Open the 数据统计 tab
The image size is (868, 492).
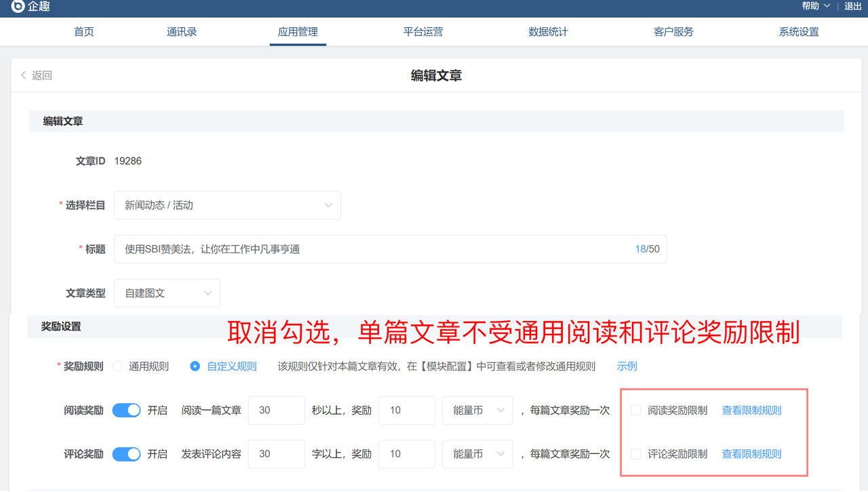[548, 32]
